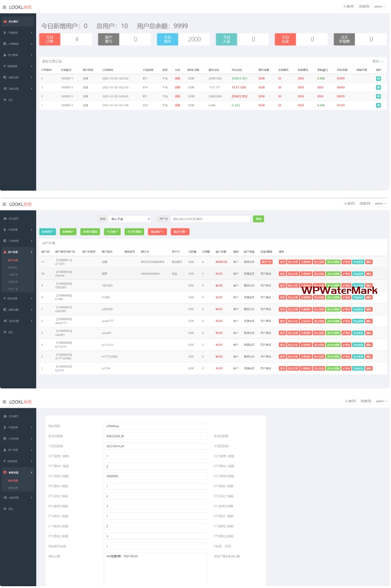Open the green detail icon for the DOT order
This screenshot has height=588, width=391.
[x=378, y=105]
